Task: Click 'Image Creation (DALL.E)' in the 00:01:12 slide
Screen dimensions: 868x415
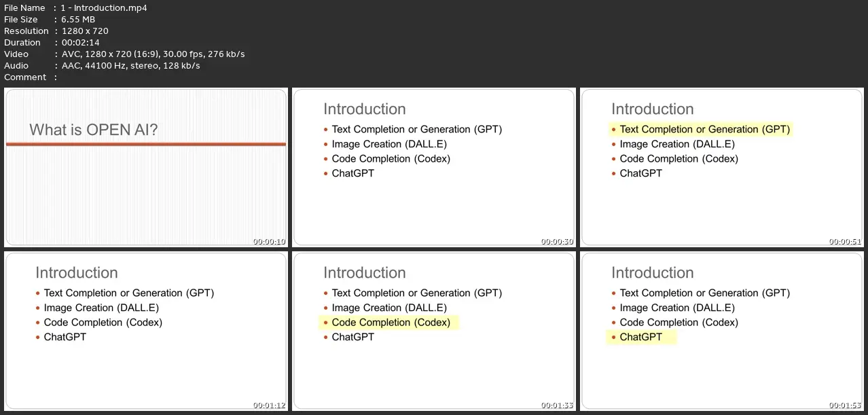Action: click(x=102, y=308)
